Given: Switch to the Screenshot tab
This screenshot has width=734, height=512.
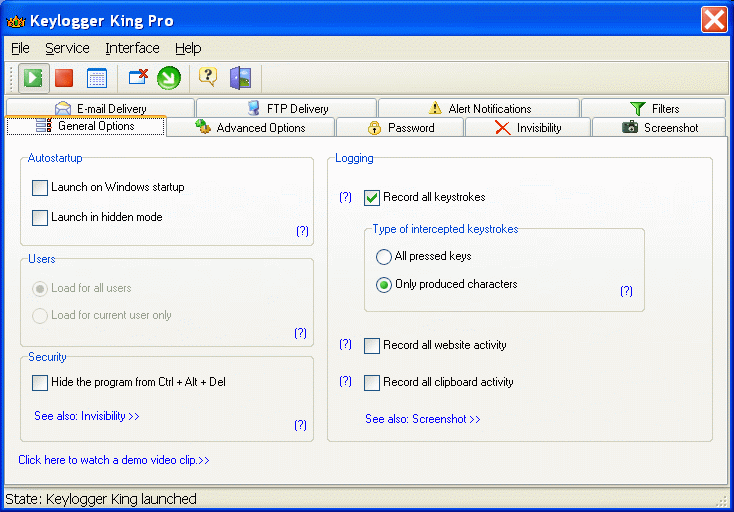Looking at the screenshot, I should (659, 127).
